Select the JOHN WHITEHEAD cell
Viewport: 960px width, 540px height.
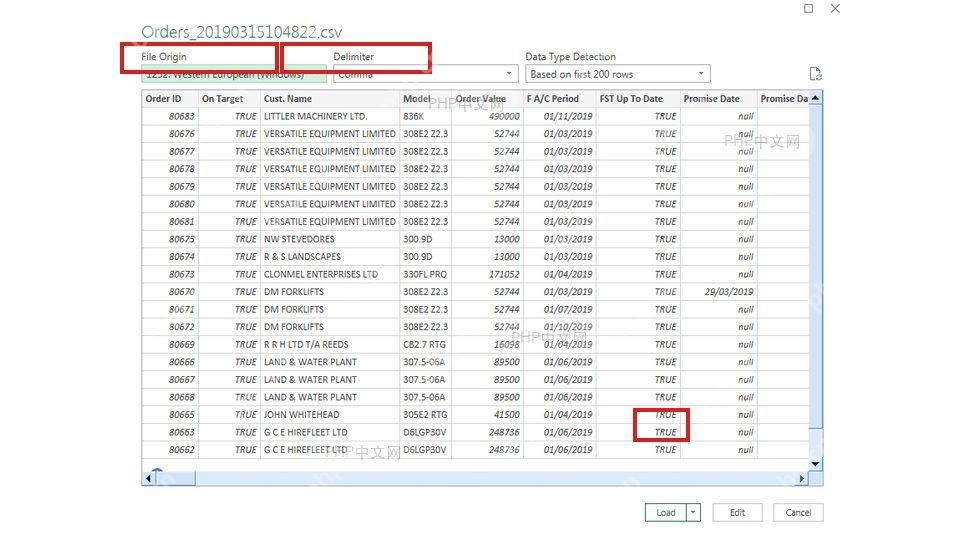(330, 414)
